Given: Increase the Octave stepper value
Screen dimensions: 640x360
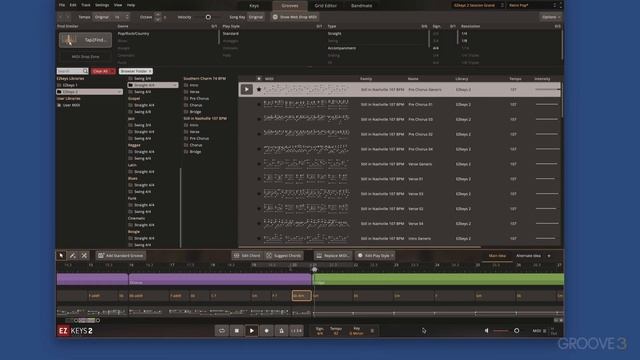Looking at the screenshot, I should pos(158,15).
